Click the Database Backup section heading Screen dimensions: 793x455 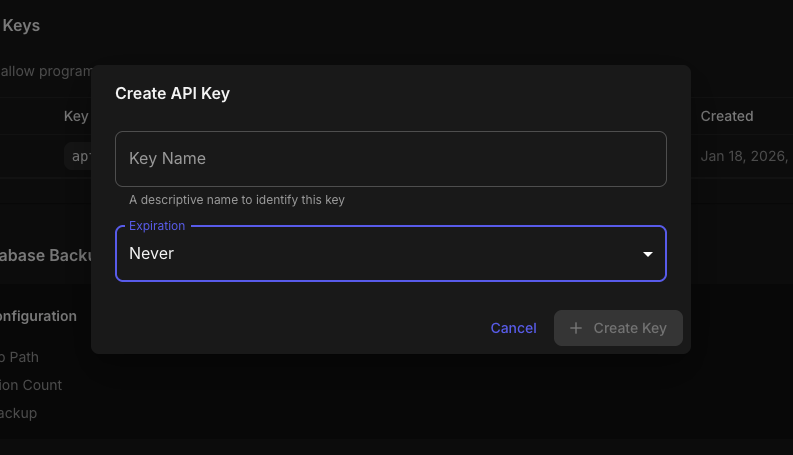[46, 256]
